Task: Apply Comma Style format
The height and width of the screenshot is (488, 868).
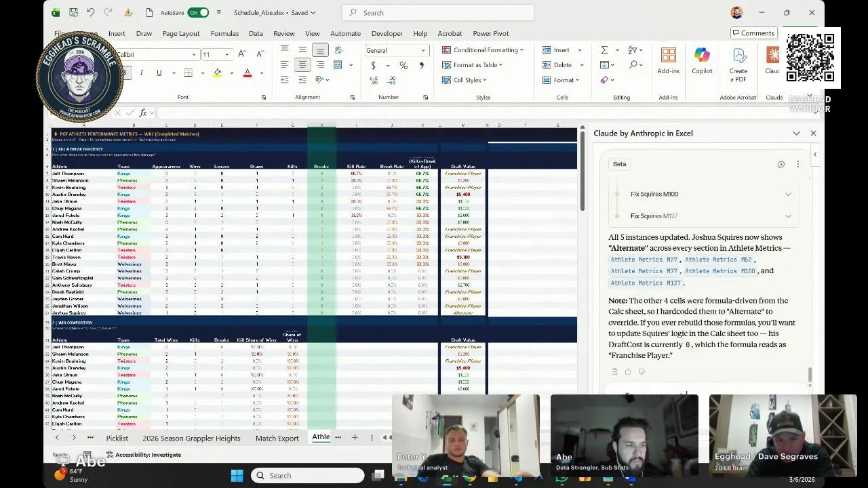Action: 421,66
